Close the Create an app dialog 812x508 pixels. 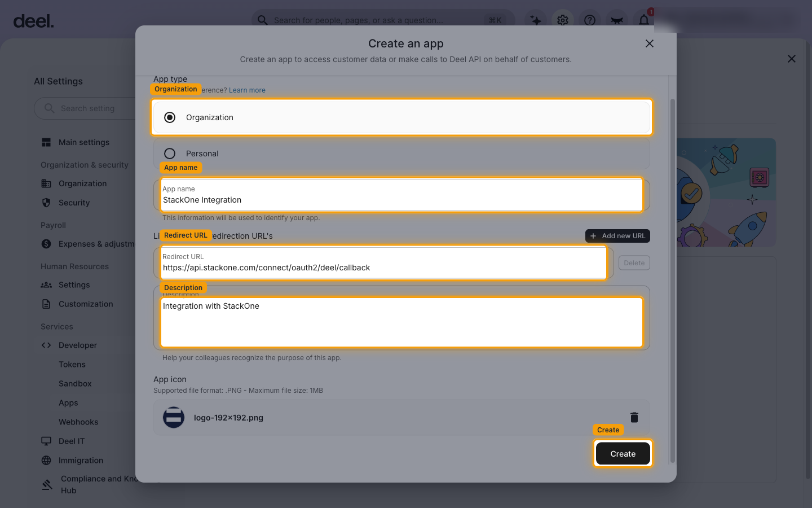(x=650, y=43)
